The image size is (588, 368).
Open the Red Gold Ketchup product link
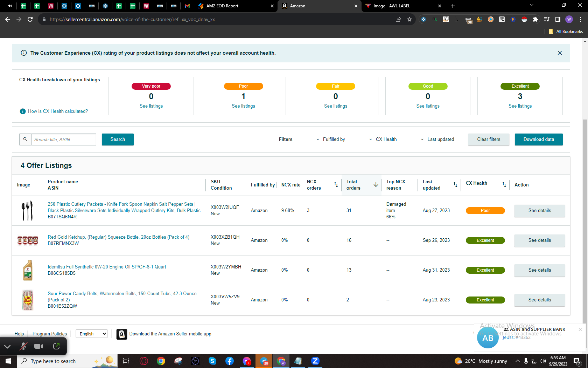(x=119, y=237)
